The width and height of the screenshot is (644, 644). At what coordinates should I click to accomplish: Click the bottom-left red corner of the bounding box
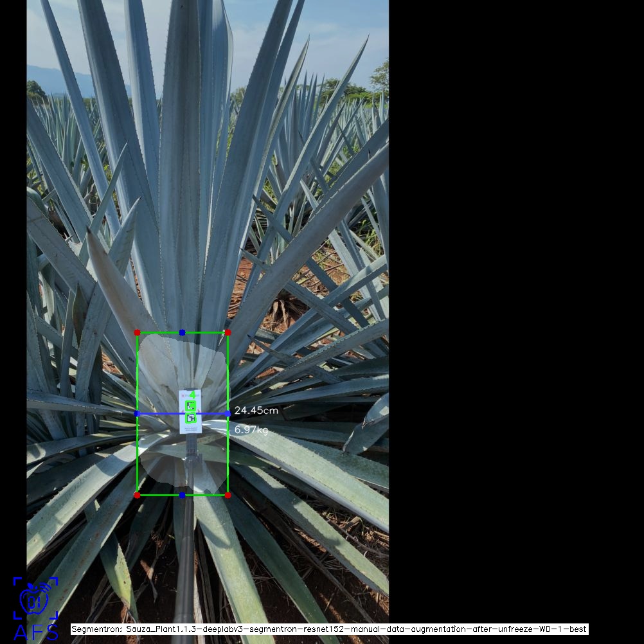coord(137,496)
